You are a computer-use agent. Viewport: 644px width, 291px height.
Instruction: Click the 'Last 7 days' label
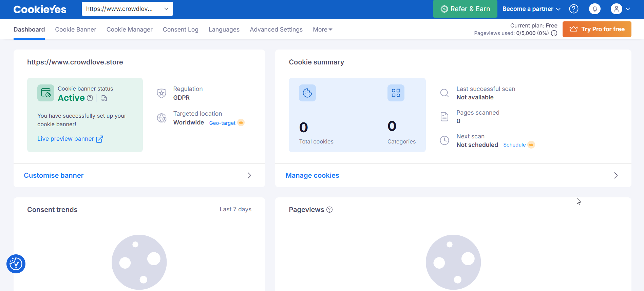(235, 209)
